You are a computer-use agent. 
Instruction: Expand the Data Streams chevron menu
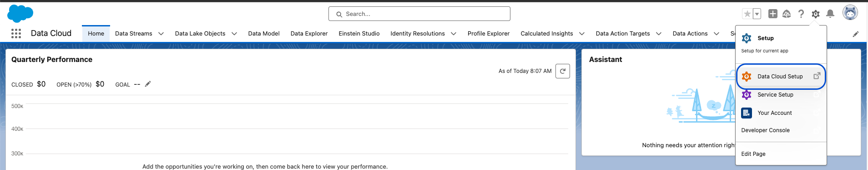click(x=161, y=34)
